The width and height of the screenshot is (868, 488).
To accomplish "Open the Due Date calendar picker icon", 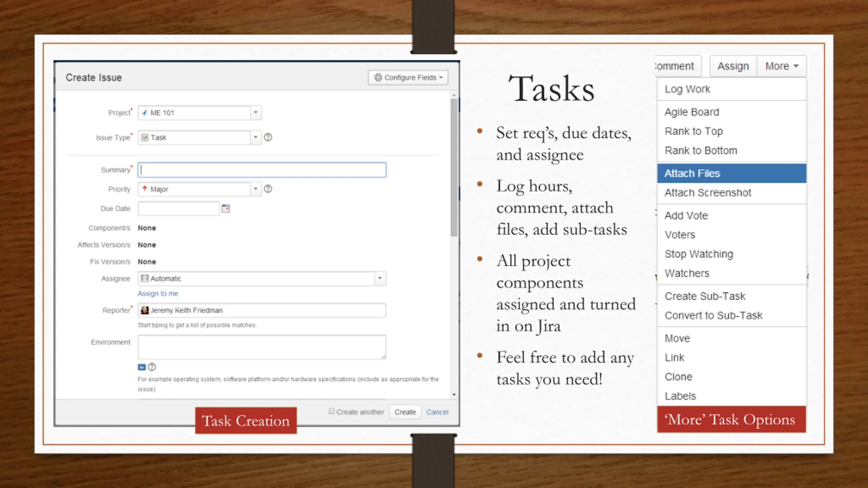I will coord(225,208).
